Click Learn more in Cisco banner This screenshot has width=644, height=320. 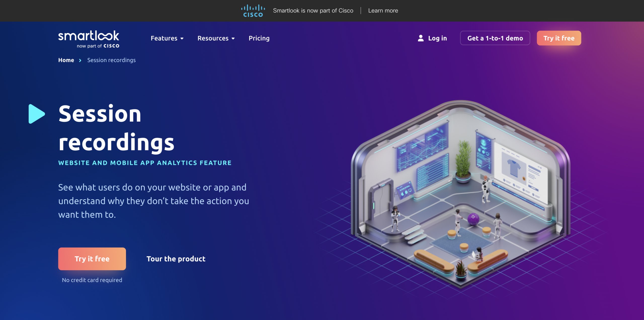pos(383,11)
